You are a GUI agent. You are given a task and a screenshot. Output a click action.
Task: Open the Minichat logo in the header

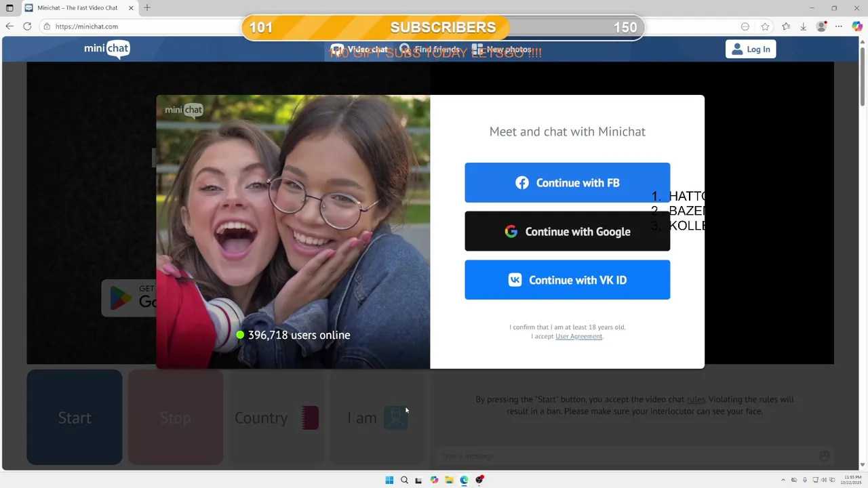(x=106, y=49)
